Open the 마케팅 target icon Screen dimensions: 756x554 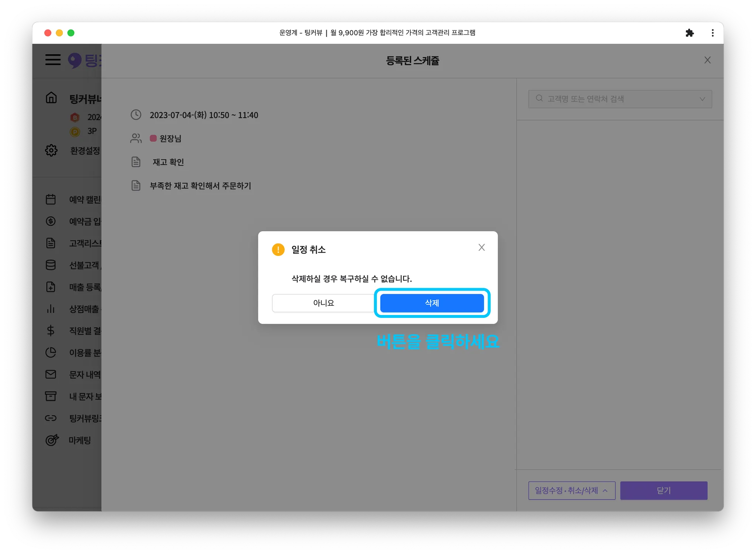pyautogui.click(x=52, y=440)
